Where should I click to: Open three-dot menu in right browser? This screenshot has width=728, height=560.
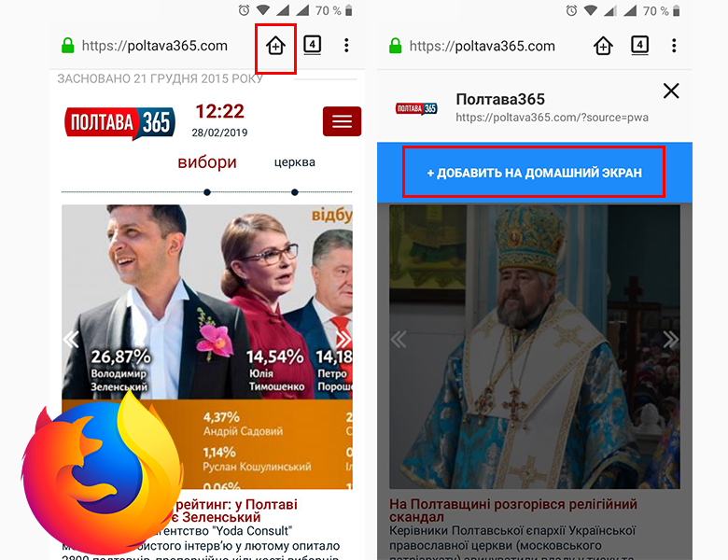coord(674,46)
